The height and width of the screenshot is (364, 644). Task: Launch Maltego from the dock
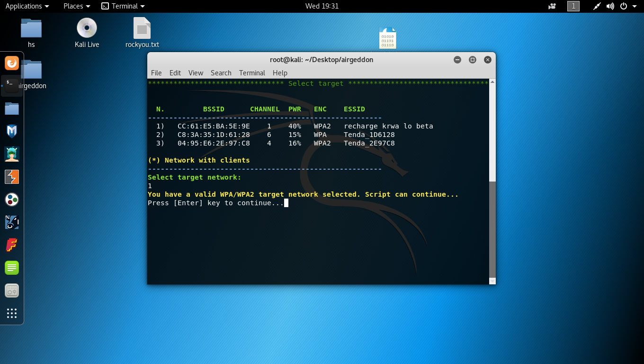pyautogui.click(x=12, y=200)
